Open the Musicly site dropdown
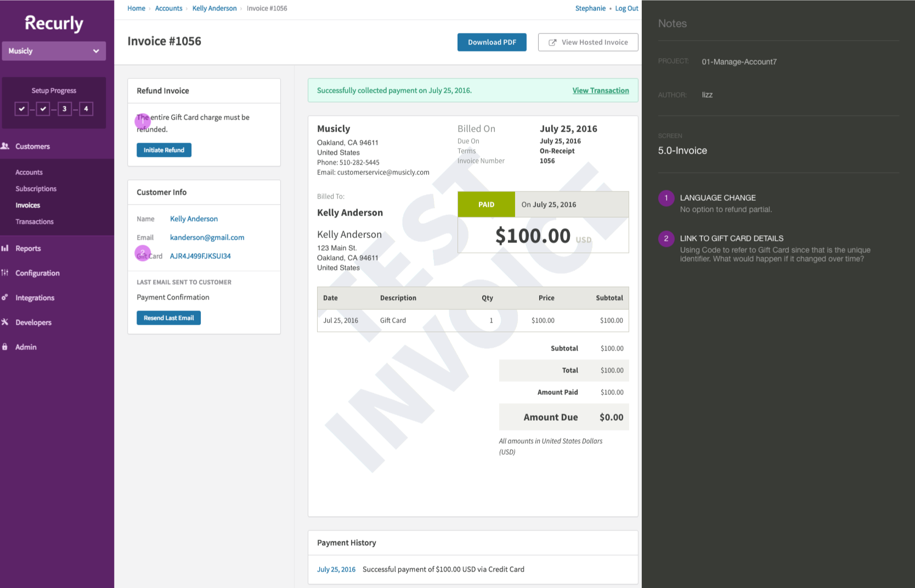This screenshot has width=915, height=588. [54, 51]
